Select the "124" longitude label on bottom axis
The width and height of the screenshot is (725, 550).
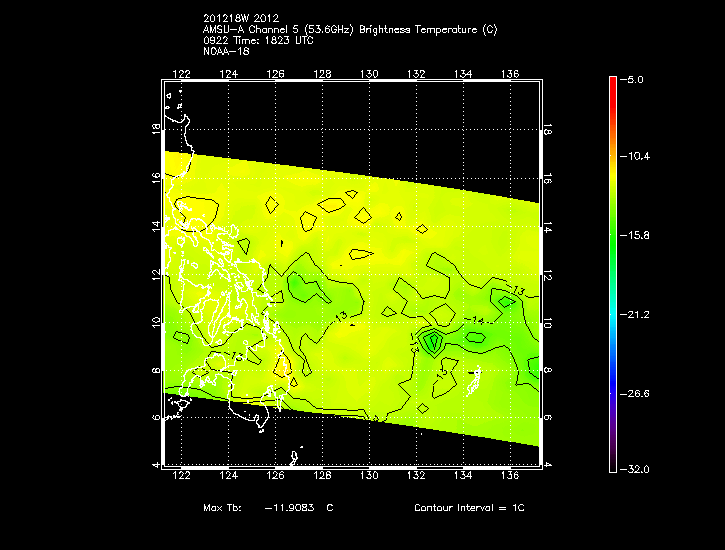coord(228,475)
